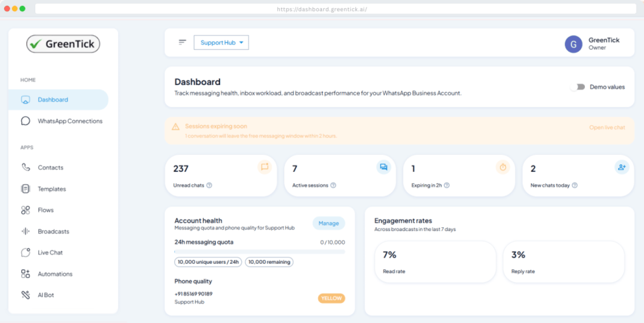The width and height of the screenshot is (644, 323).
Task: Click the phone number +91 85169 90189
Action: [193, 294]
